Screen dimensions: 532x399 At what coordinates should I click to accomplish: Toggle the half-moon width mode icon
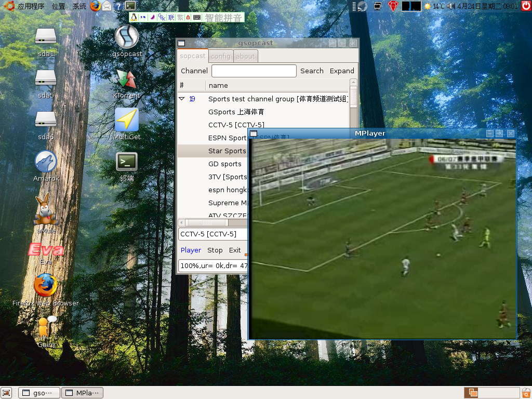tap(152, 17)
